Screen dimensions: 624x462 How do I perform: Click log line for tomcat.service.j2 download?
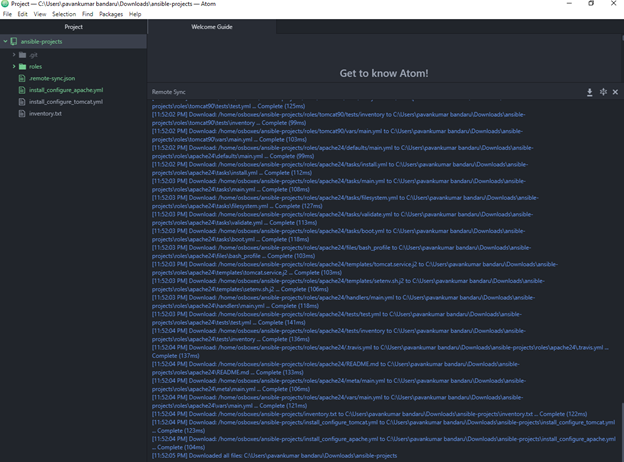pyautogui.click(x=355, y=268)
